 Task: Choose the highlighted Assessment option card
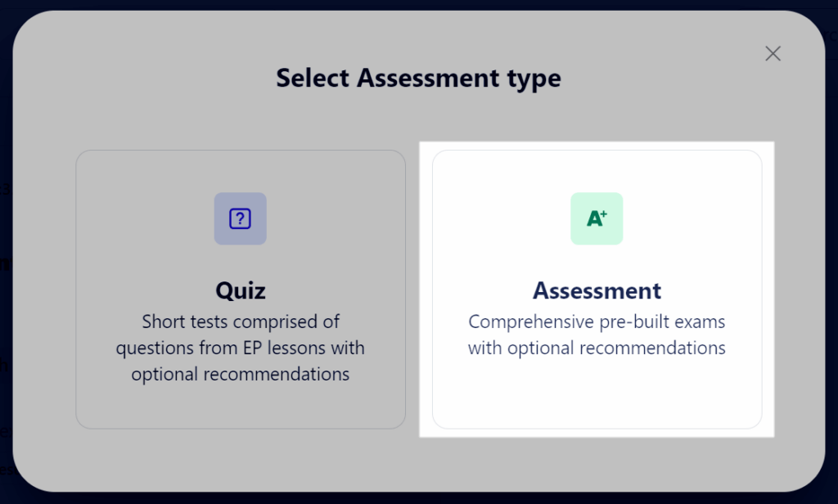pos(597,289)
